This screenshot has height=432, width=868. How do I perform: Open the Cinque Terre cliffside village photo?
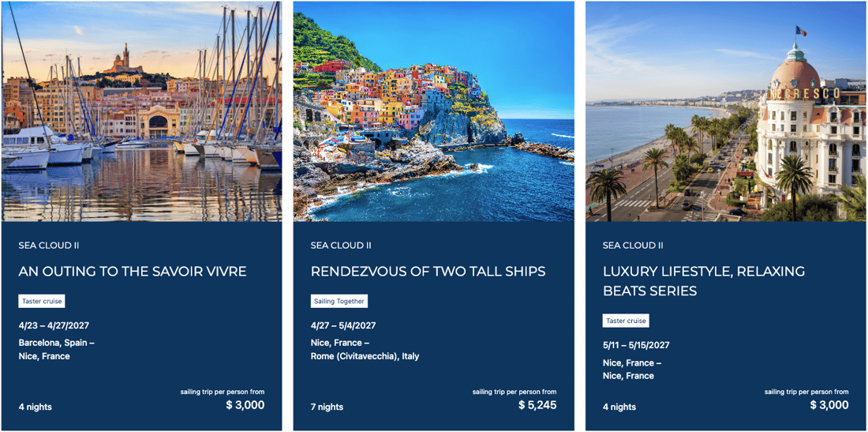click(x=433, y=111)
